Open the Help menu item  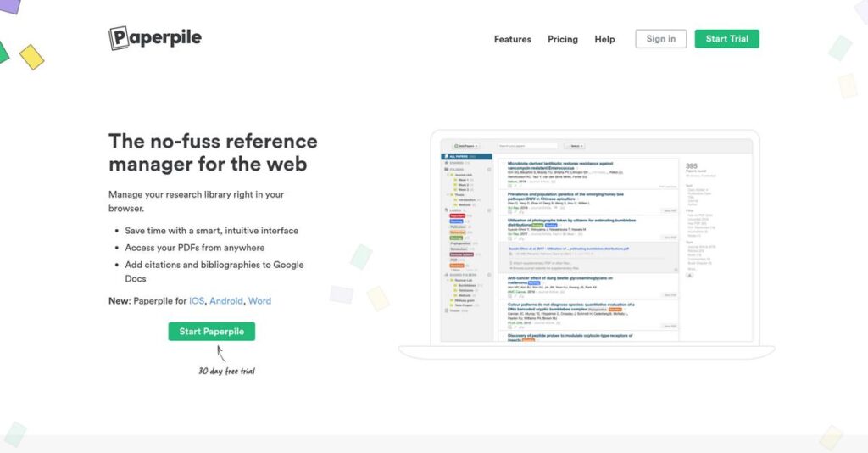pos(604,39)
